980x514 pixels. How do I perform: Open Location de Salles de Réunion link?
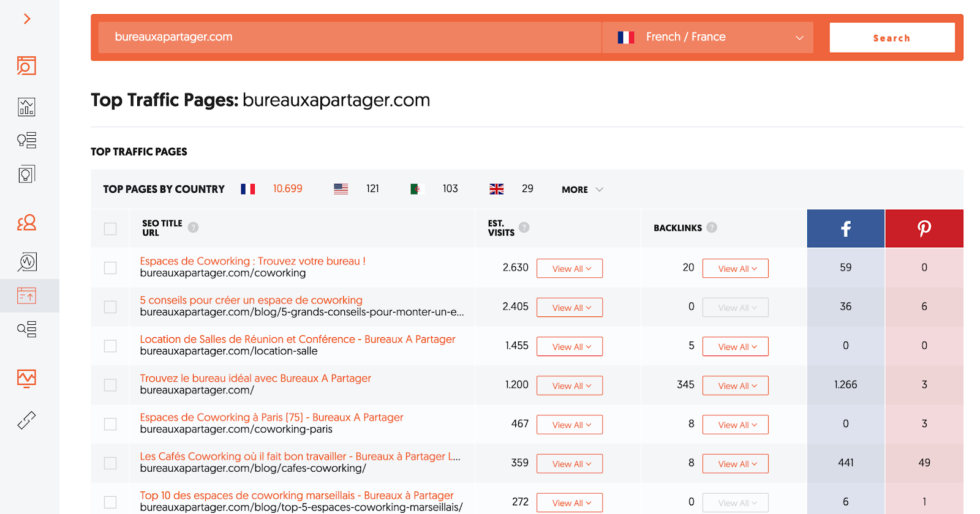click(298, 340)
